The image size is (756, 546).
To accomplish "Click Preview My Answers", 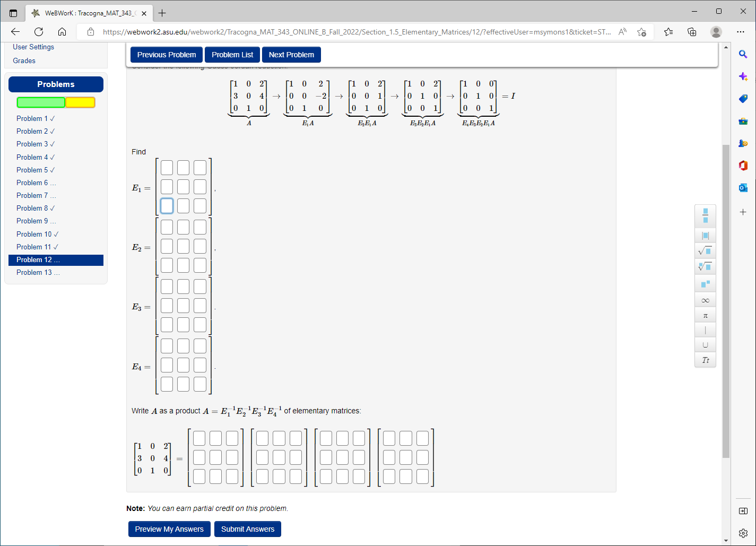I will tap(169, 529).
